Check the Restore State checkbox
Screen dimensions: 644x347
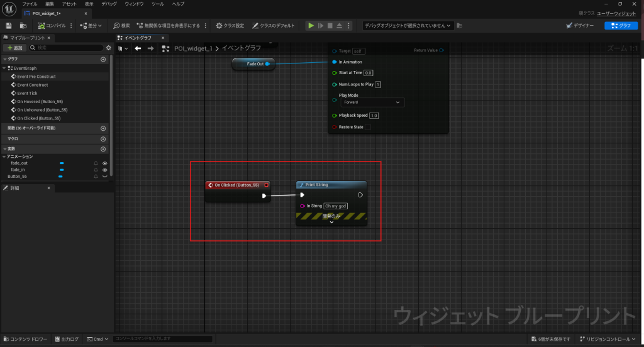(x=368, y=127)
